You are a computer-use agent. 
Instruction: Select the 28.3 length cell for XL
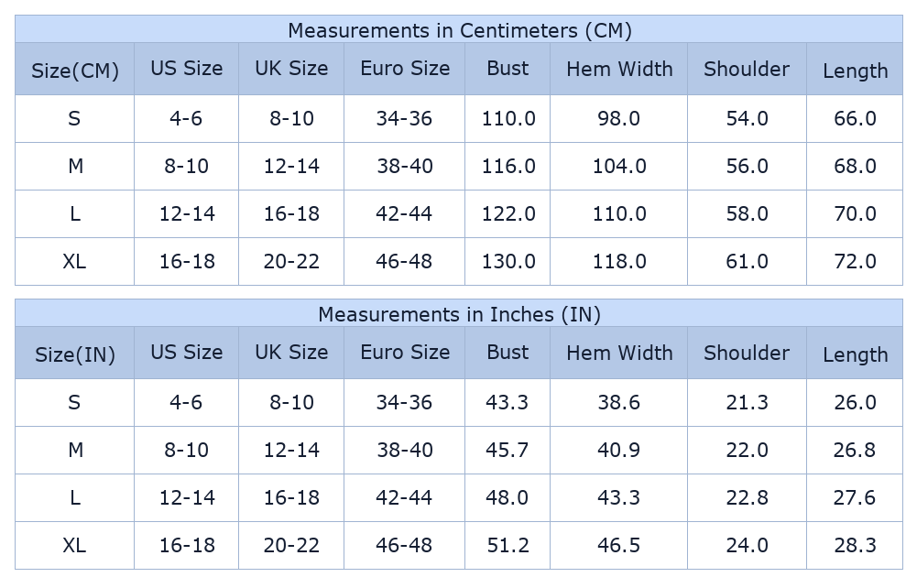point(855,545)
